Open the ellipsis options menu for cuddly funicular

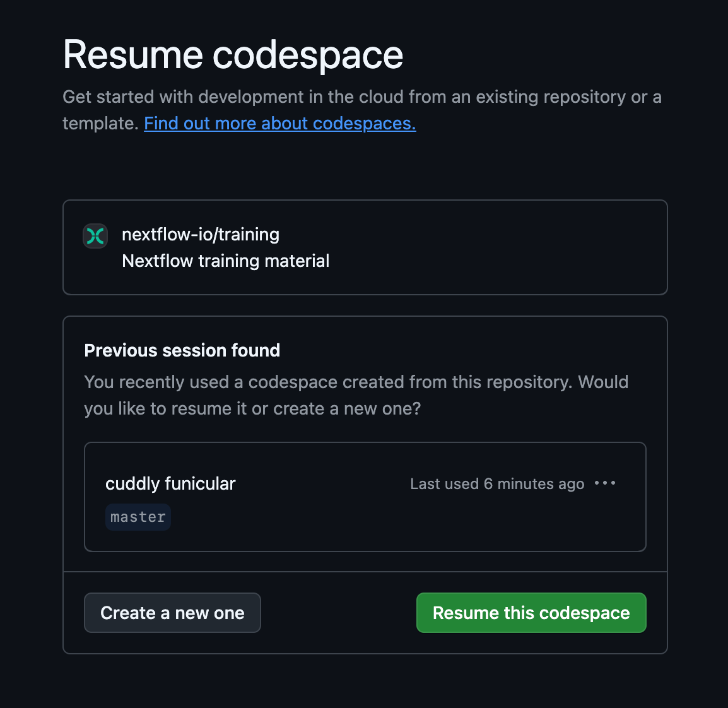click(x=605, y=483)
